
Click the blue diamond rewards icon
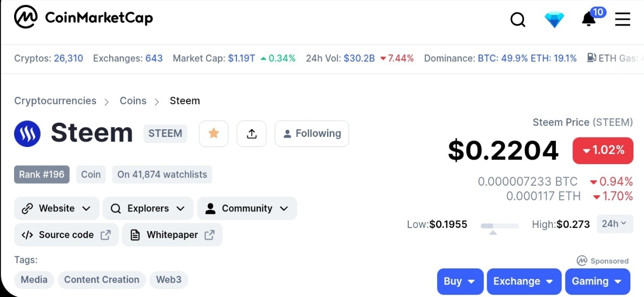click(554, 20)
